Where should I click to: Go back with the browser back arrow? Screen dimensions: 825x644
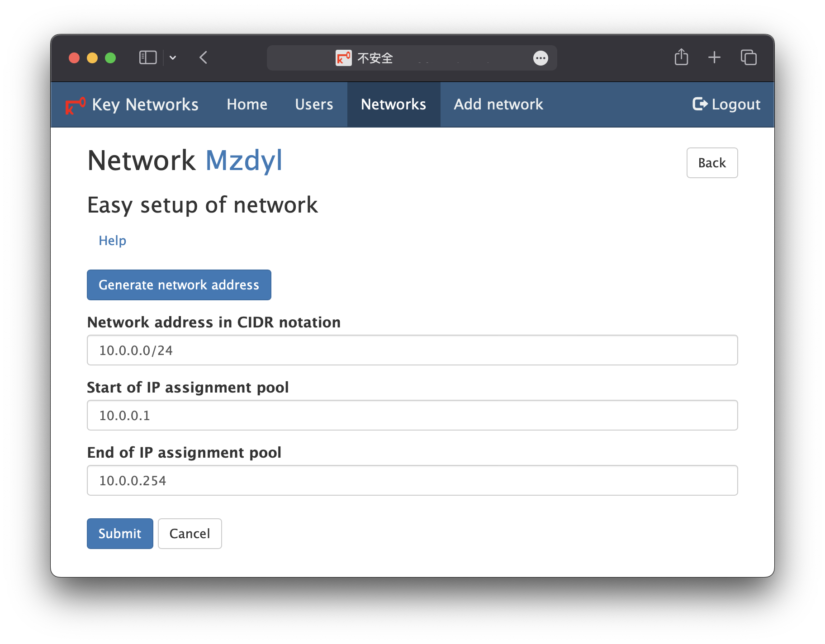(204, 57)
